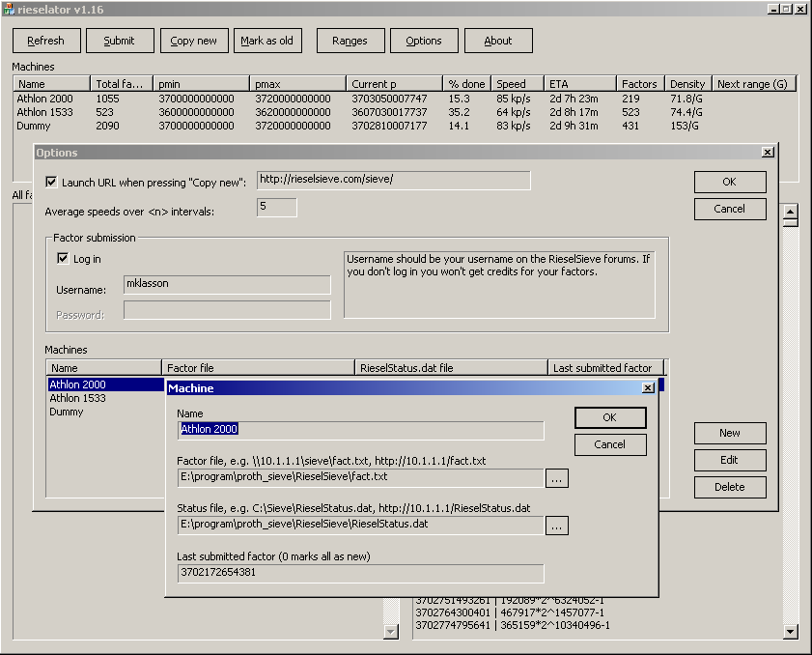Click the Density column header
This screenshot has width=812, height=655.
pyautogui.click(x=688, y=84)
